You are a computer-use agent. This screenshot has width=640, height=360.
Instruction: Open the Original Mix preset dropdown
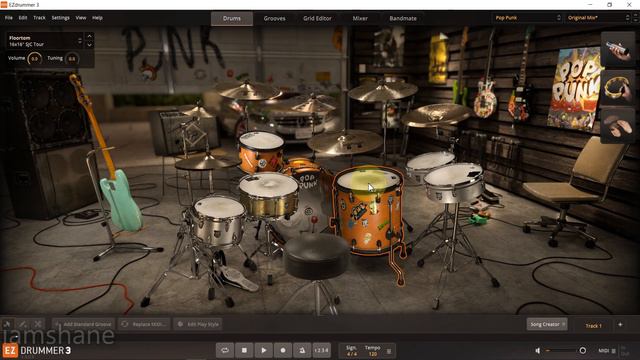598,18
